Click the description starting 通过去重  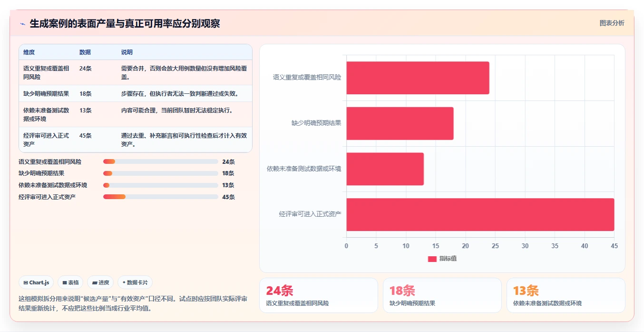tap(184, 140)
